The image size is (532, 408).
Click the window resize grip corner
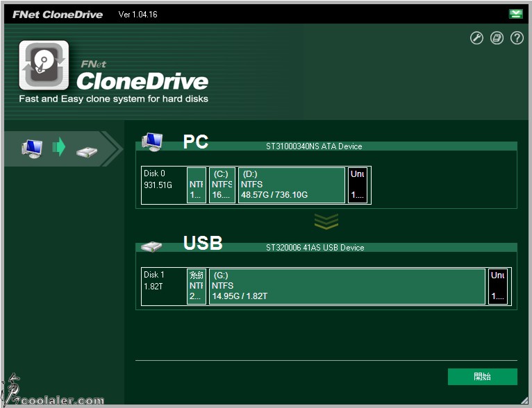pos(524,400)
